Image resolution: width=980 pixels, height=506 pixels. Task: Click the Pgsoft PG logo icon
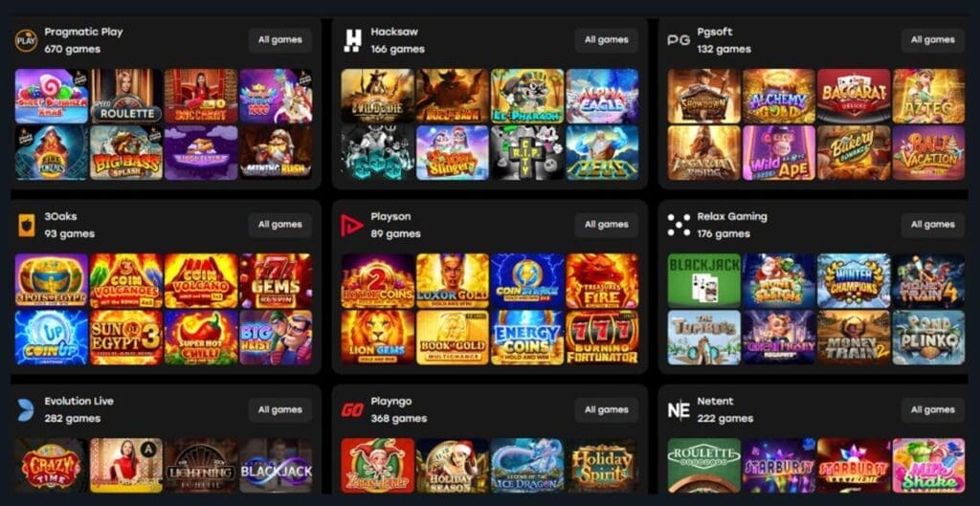(679, 40)
